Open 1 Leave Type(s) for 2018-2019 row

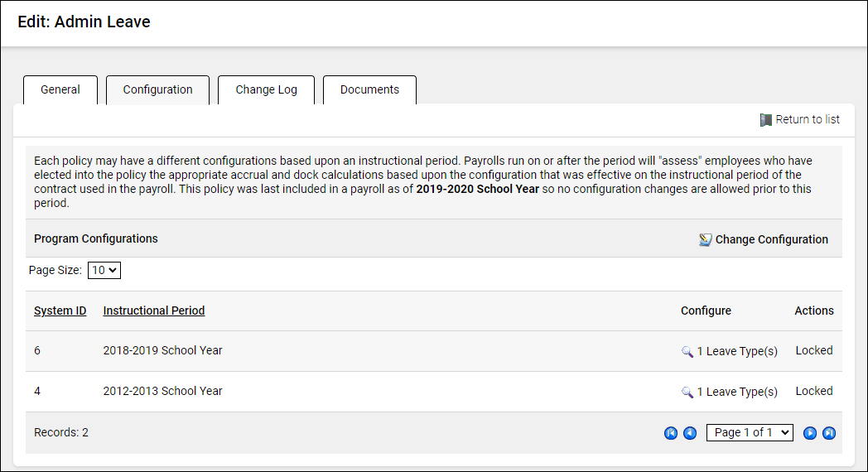pyautogui.click(x=737, y=351)
